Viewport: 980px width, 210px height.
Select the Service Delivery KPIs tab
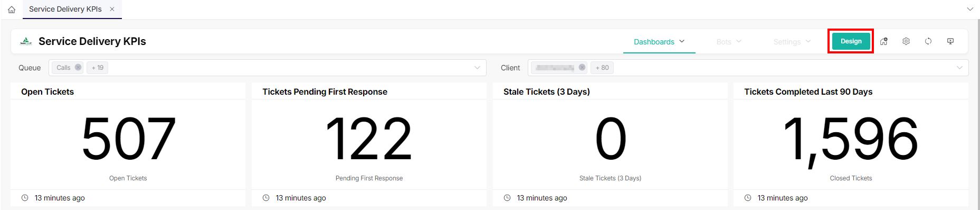[x=65, y=9]
